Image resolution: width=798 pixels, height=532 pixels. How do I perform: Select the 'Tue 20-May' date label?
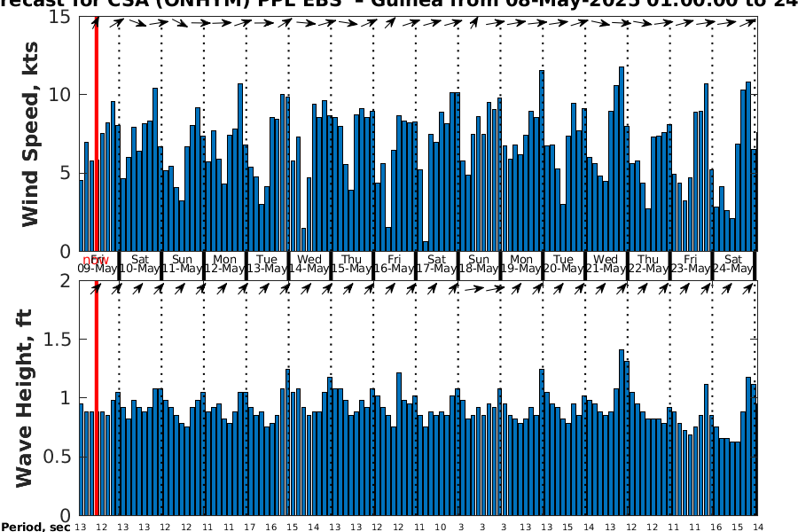pyautogui.click(x=563, y=263)
